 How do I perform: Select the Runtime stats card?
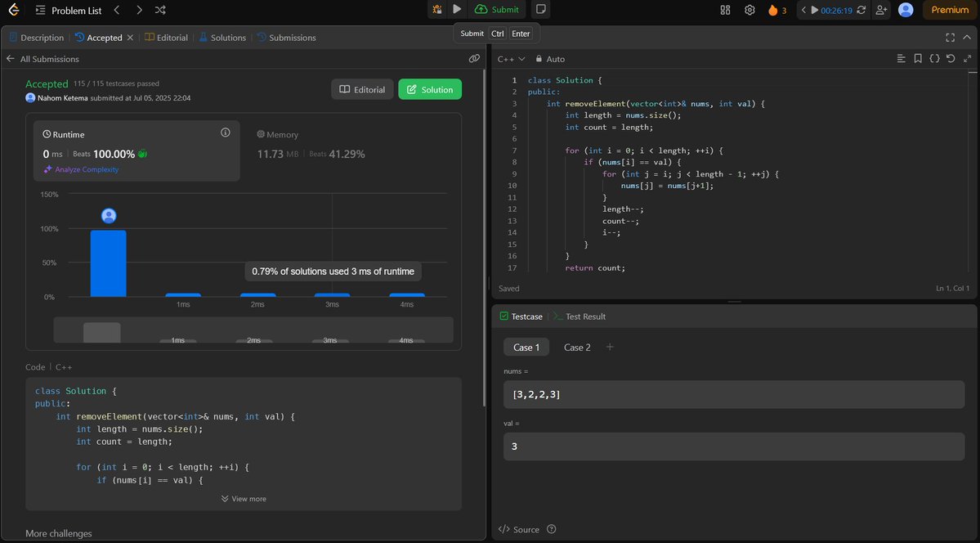click(x=136, y=150)
